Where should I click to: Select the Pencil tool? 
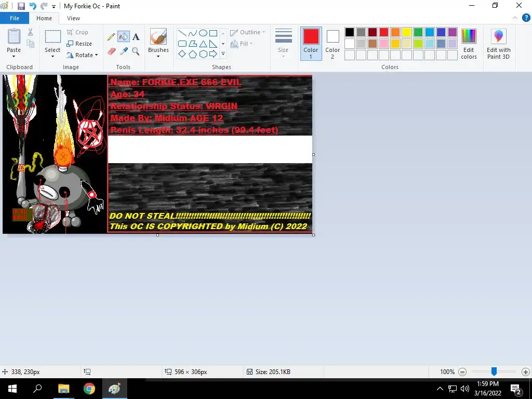pos(111,37)
